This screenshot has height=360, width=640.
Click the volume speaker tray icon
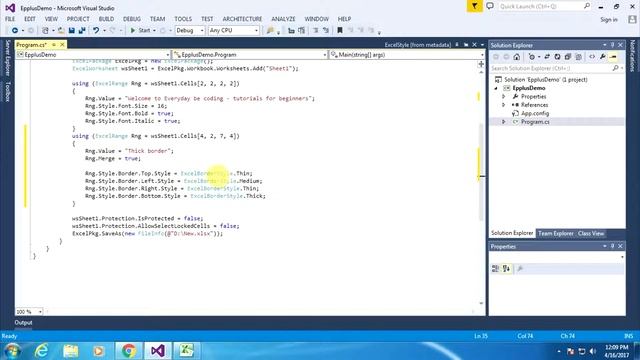point(593,351)
